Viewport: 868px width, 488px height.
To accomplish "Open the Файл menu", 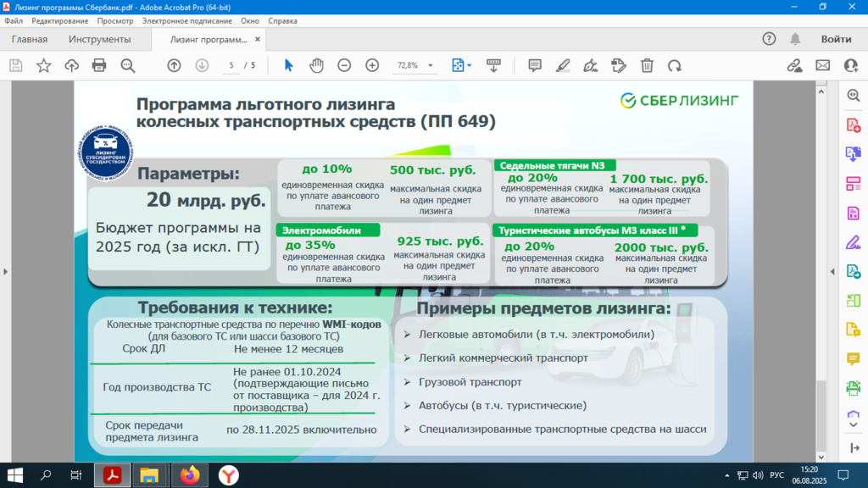I will click(x=14, y=21).
